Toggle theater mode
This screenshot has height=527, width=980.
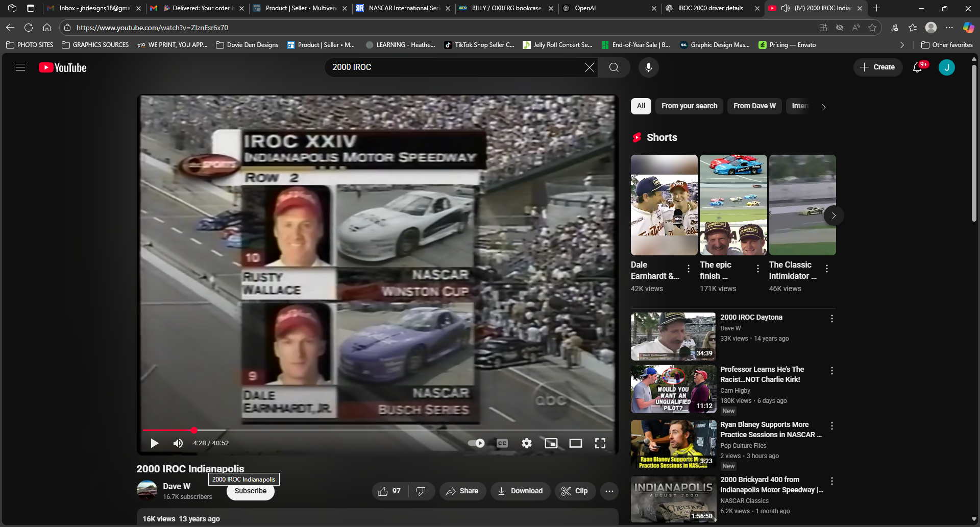tap(575, 443)
